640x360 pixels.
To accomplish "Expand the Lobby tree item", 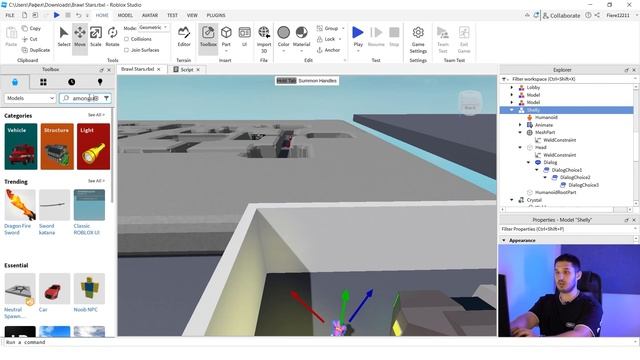I will pyautogui.click(x=512, y=87).
